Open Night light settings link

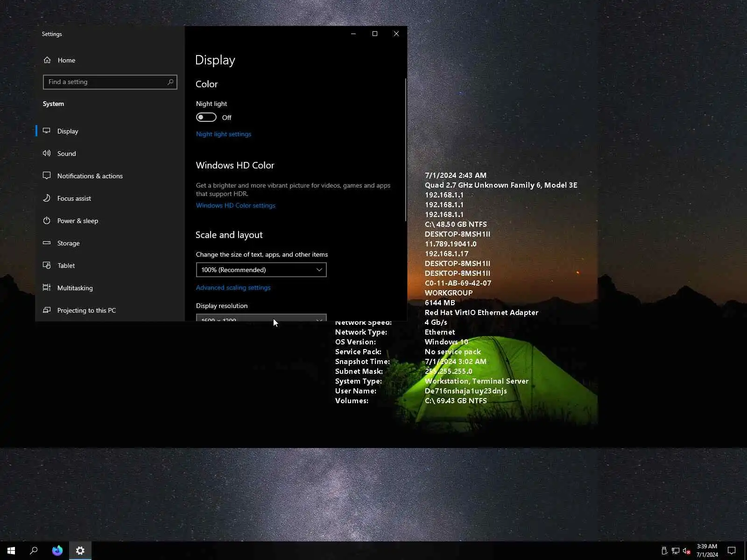224,134
